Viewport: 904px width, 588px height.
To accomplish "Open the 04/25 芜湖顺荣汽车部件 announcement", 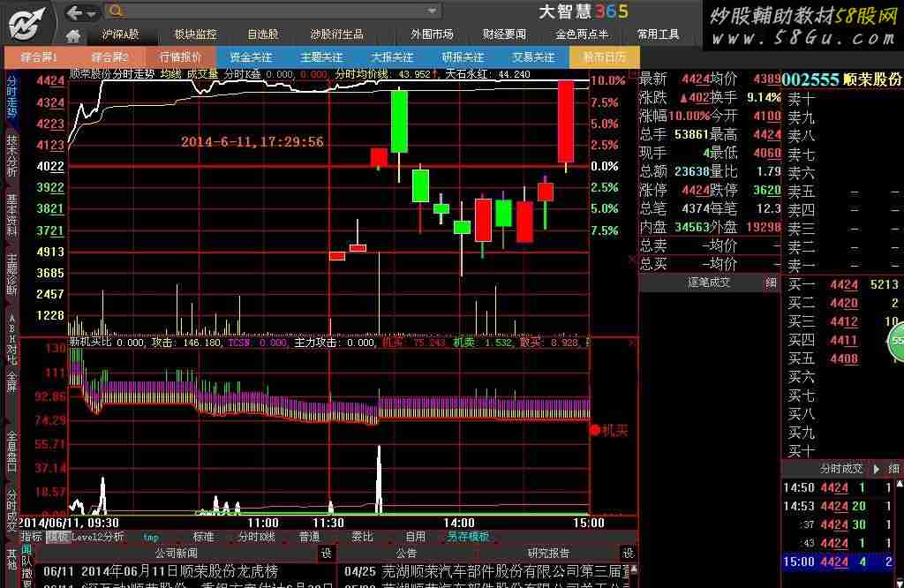I will tap(487, 572).
